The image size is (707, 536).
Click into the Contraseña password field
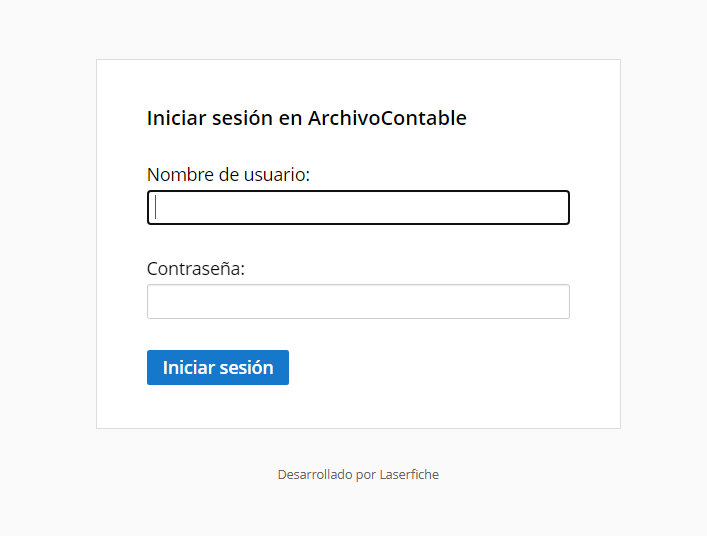358,302
